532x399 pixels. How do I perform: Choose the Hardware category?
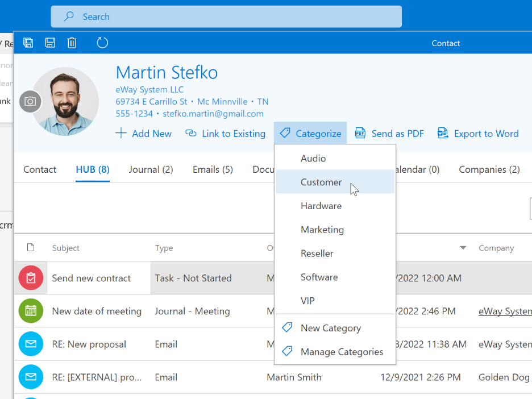[x=335, y=206]
